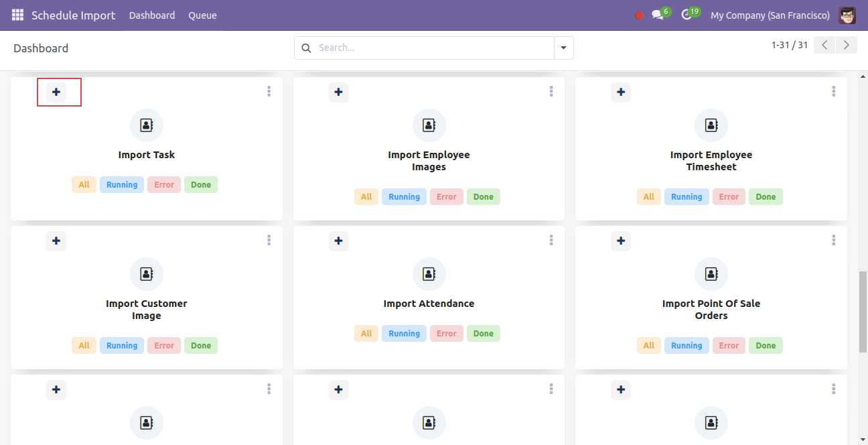868x445 pixels.
Task: Open the My Company (San Francisco) switcher
Action: [x=770, y=15]
